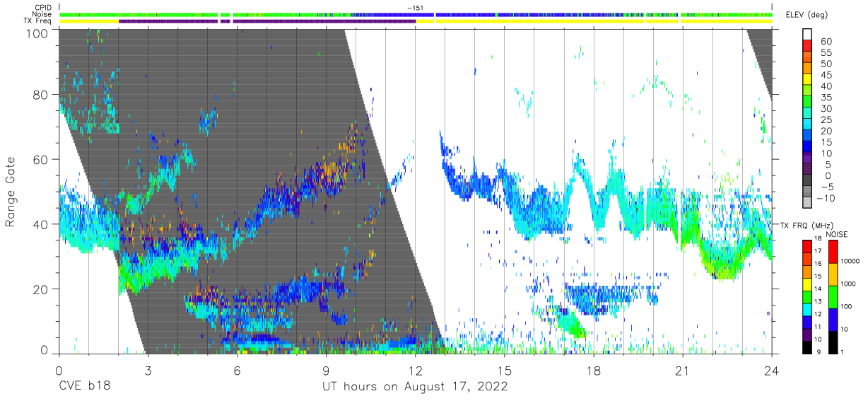The image size is (868, 401).
Task: Click the 24 hour tick label on time axis
Action: (772, 370)
